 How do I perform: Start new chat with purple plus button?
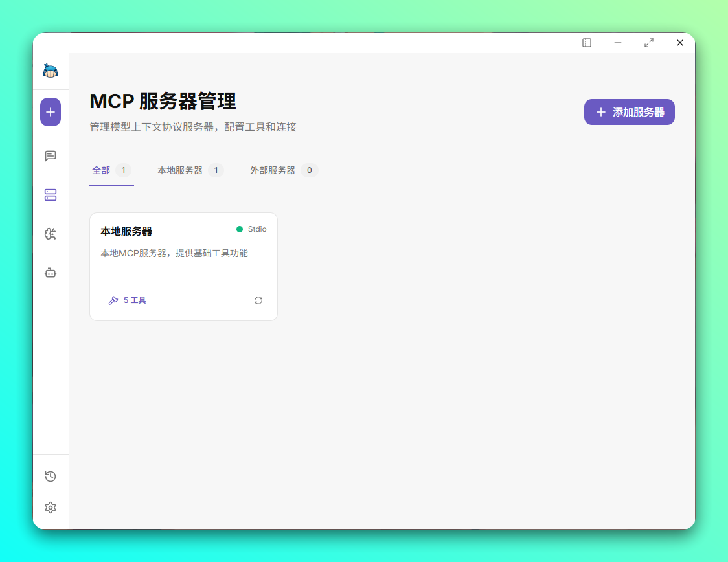point(51,112)
